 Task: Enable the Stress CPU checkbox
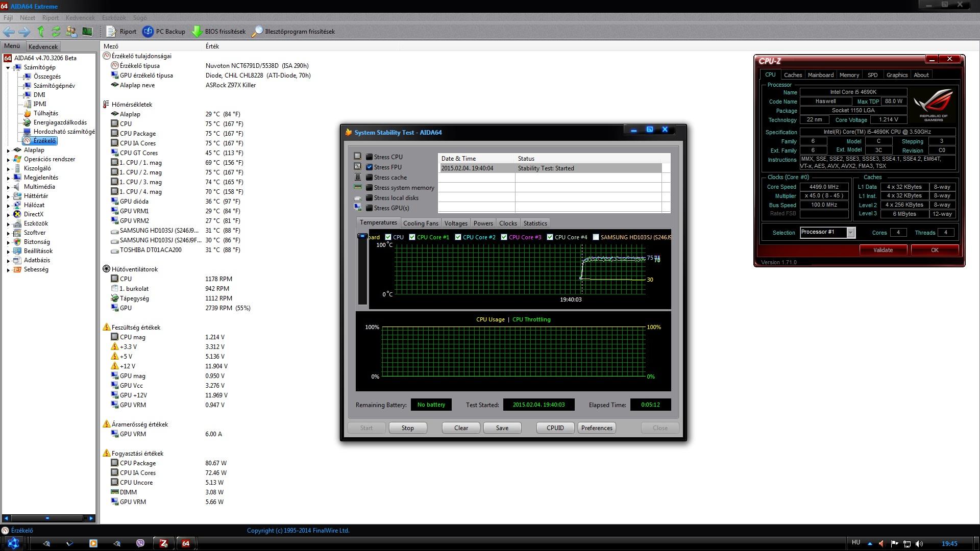[369, 157]
